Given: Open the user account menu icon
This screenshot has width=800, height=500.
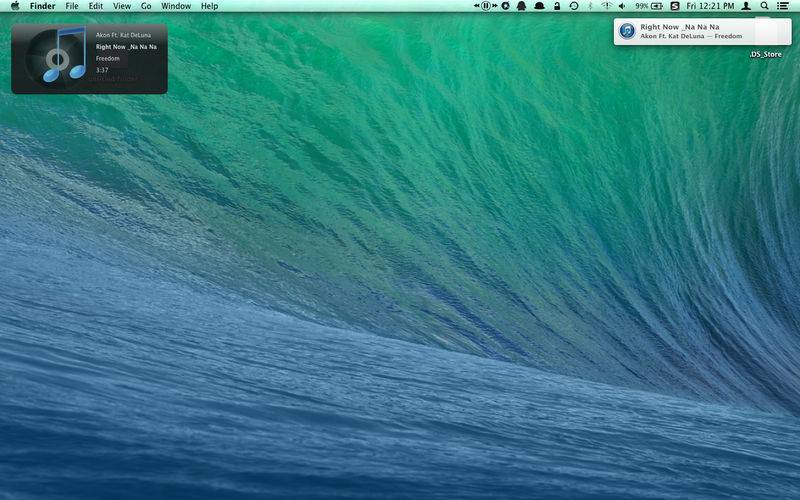Looking at the screenshot, I should [746, 6].
